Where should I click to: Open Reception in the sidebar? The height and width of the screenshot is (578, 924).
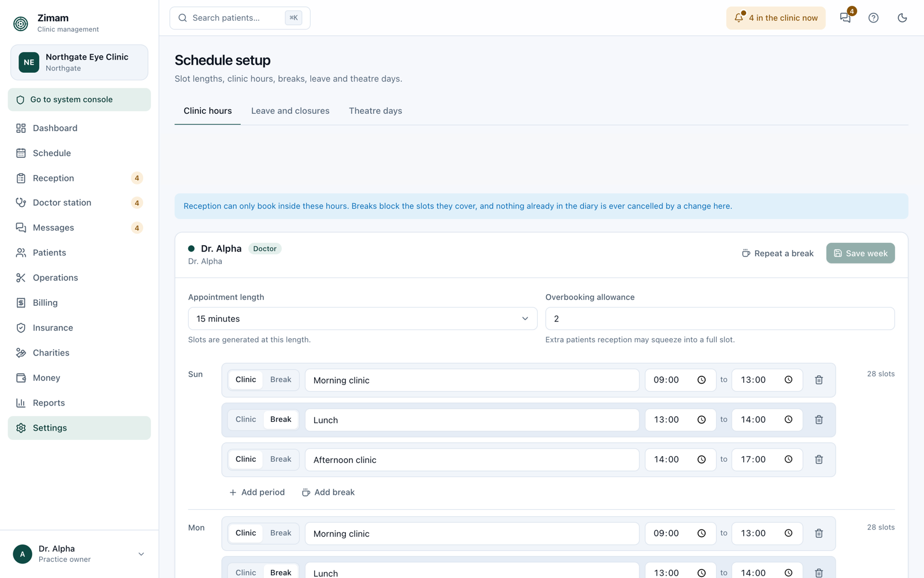coord(79,178)
